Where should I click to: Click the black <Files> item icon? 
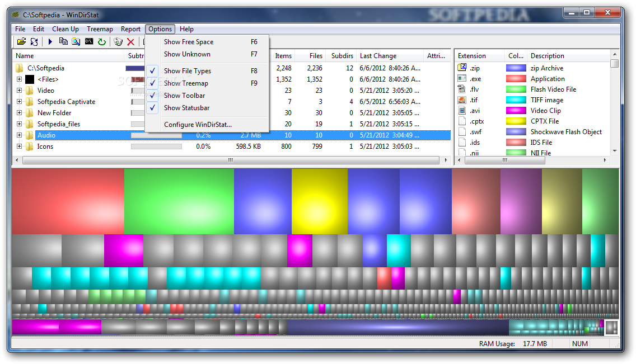coord(30,79)
